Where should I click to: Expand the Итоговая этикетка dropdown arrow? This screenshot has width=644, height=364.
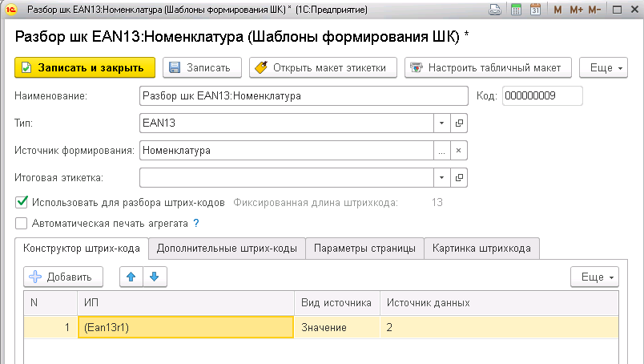point(441,178)
